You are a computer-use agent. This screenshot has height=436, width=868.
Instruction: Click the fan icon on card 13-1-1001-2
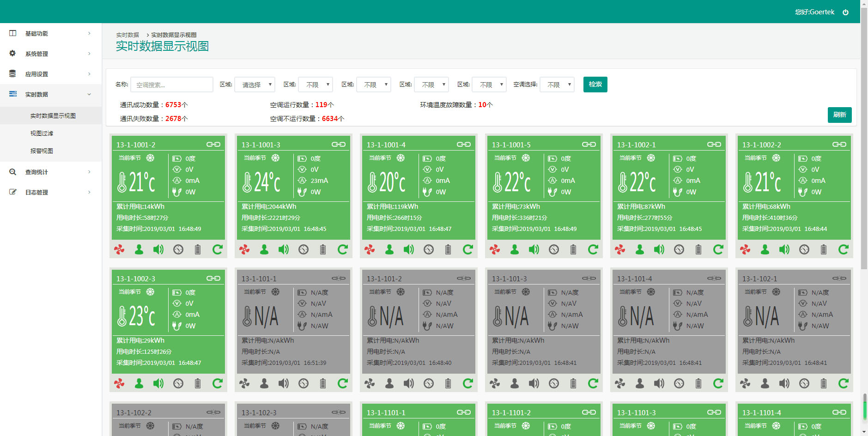[120, 249]
